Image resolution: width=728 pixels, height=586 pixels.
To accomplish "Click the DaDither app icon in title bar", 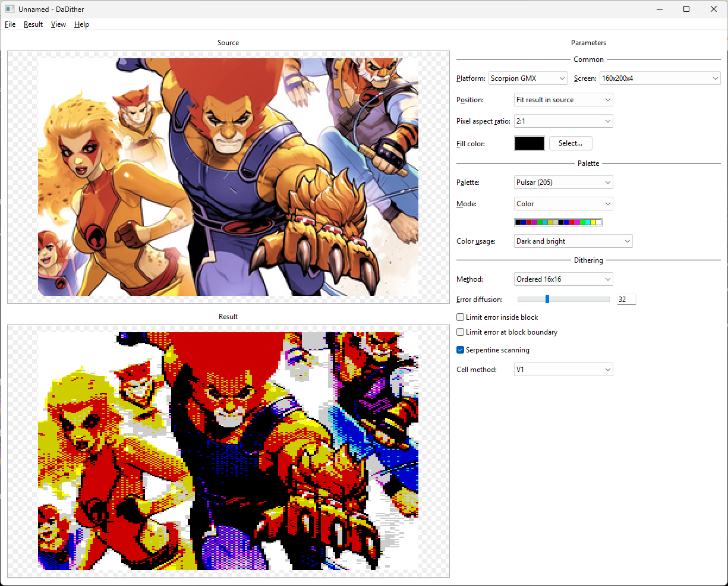I will [x=10, y=9].
